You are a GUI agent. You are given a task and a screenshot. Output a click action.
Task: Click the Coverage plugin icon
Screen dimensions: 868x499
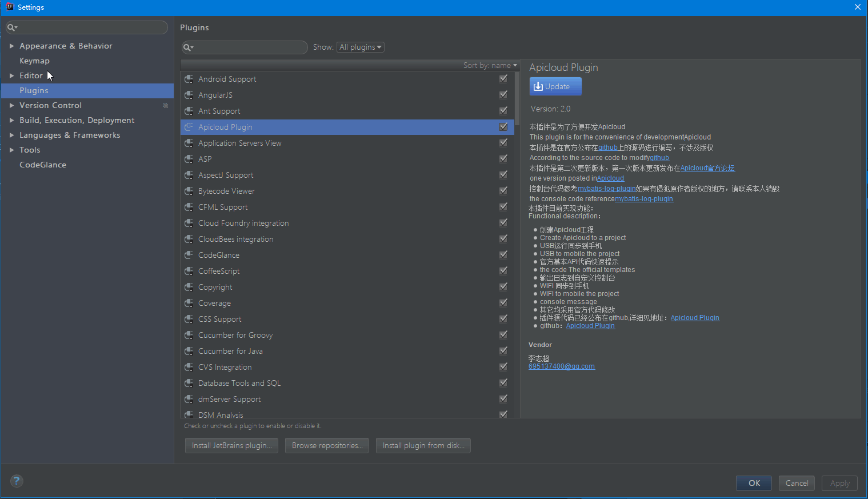(x=189, y=303)
